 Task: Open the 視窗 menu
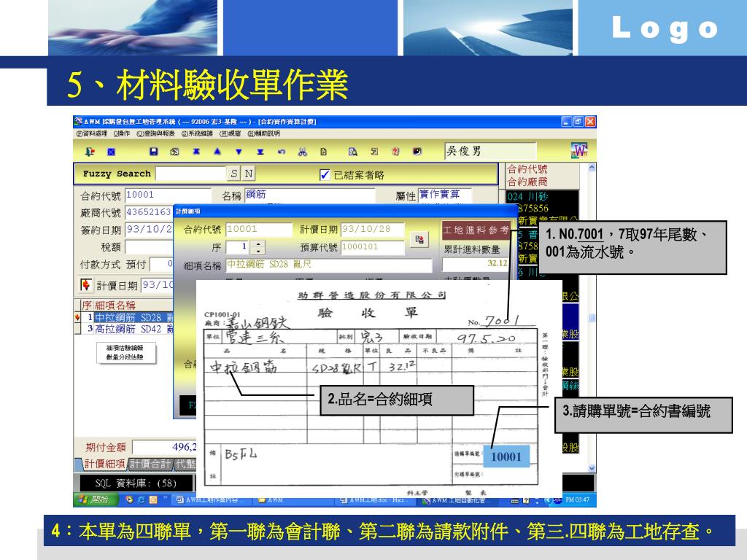[230, 134]
